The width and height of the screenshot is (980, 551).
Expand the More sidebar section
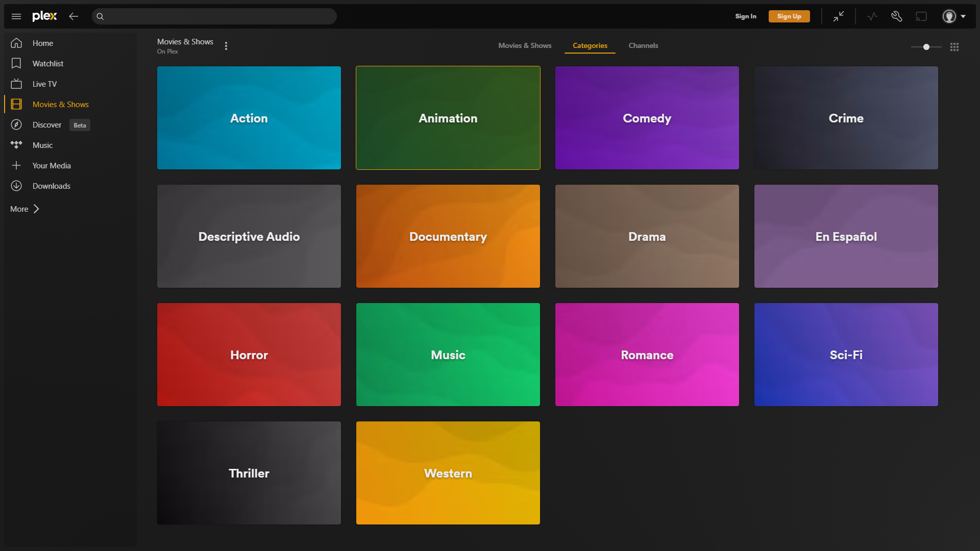point(25,209)
